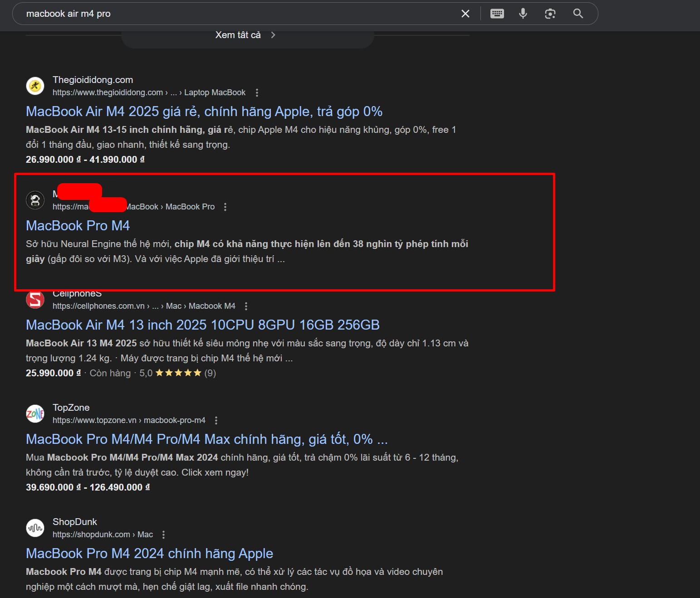The height and width of the screenshot is (598, 700).
Task: Expand 'Xem tất cả' button
Action: (x=247, y=35)
